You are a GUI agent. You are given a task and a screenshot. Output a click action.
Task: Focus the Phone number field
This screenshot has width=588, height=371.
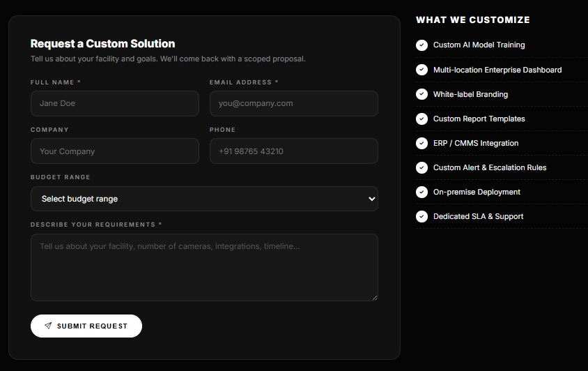coord(293,151)
